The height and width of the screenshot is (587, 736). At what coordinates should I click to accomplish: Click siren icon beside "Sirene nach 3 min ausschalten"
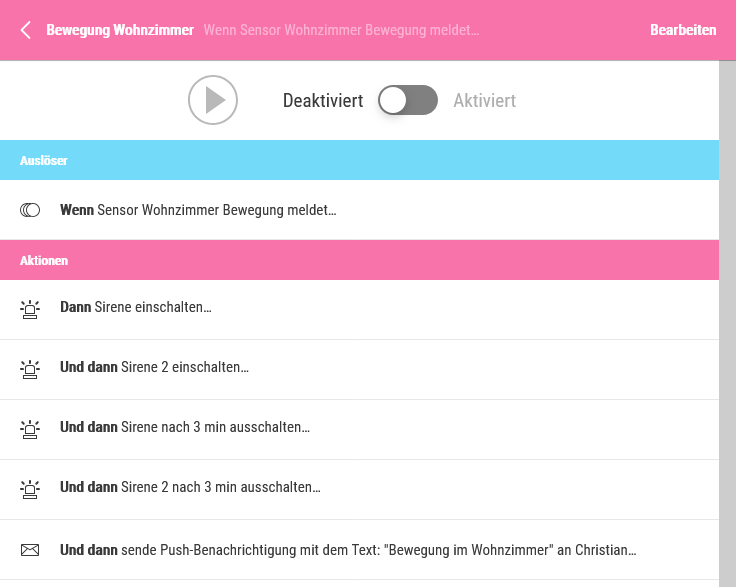(x=30, y=429)
